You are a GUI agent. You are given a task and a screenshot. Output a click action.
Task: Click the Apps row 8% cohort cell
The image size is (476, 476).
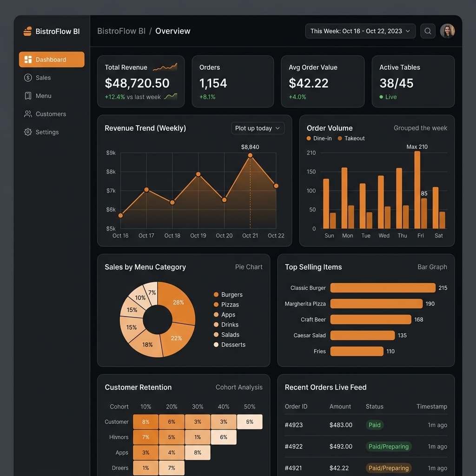click(x=197, y=453)
